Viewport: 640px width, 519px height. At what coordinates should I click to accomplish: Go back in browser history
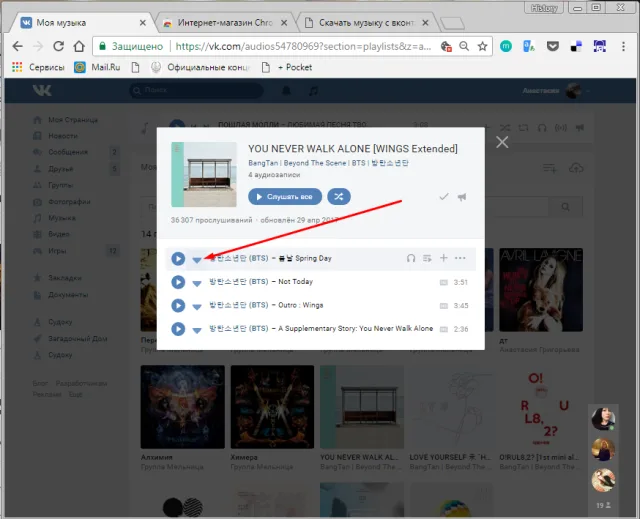pos(18,46)
